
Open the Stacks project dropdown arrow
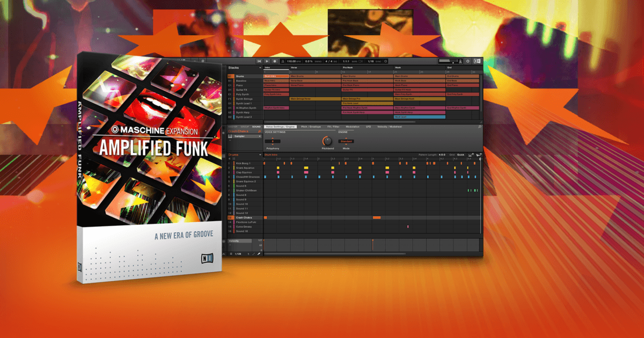tap(260, 68)
